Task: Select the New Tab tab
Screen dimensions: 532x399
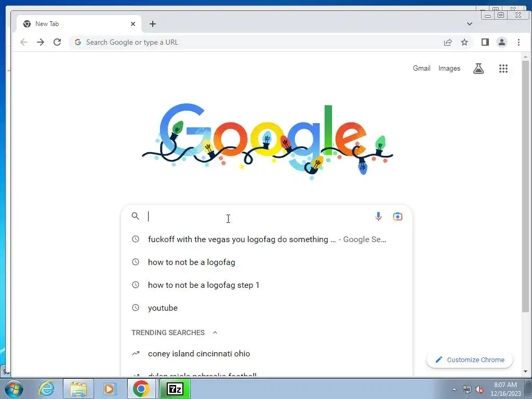Action: [79, 24]
